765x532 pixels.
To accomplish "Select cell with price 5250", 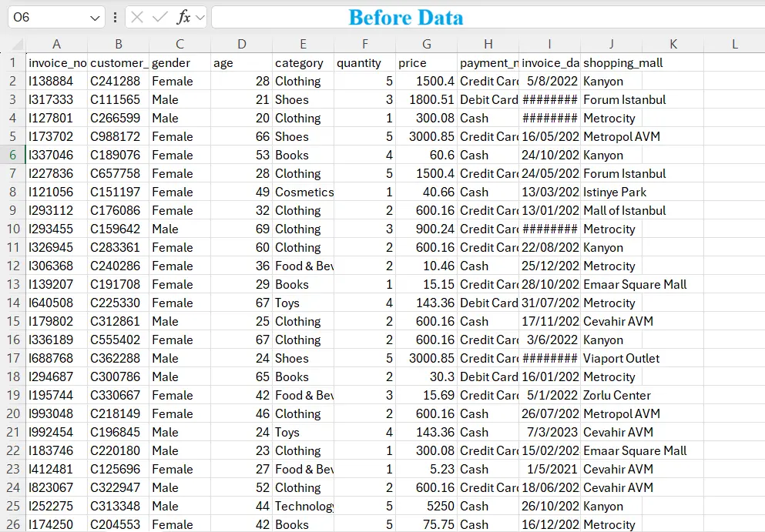I will [426, 506].
